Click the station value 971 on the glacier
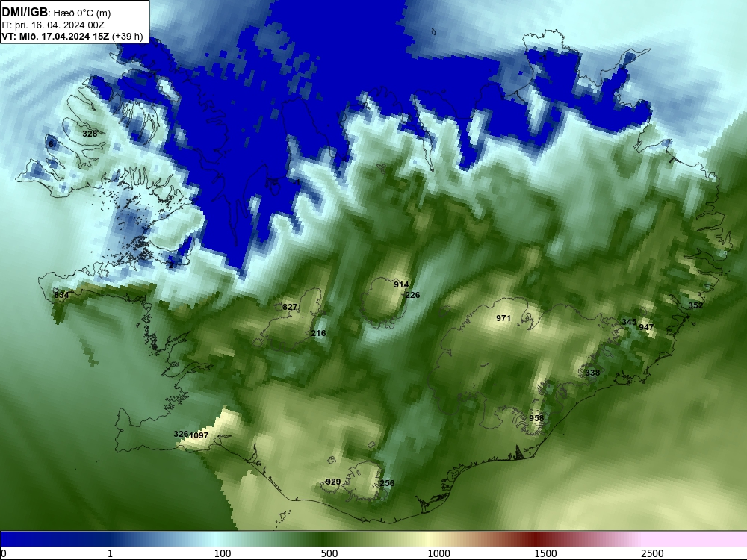Viewport: 747px width, 560px height. pyautogui.click(x=503, y=319)
